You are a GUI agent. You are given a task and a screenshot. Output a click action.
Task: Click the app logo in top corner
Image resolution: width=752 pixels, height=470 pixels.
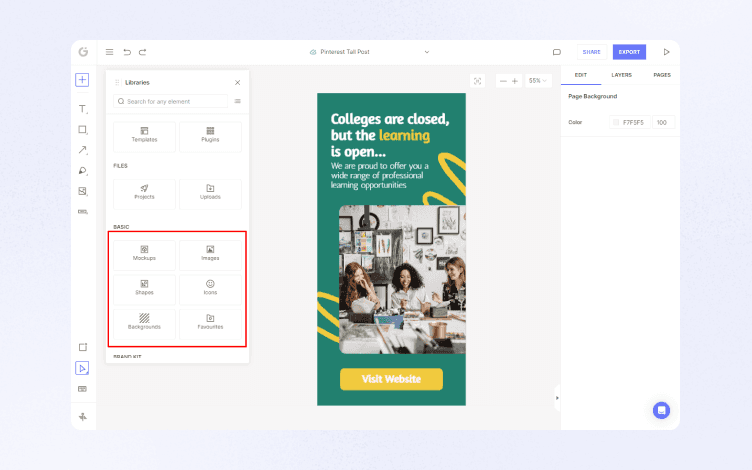point(83,52)
